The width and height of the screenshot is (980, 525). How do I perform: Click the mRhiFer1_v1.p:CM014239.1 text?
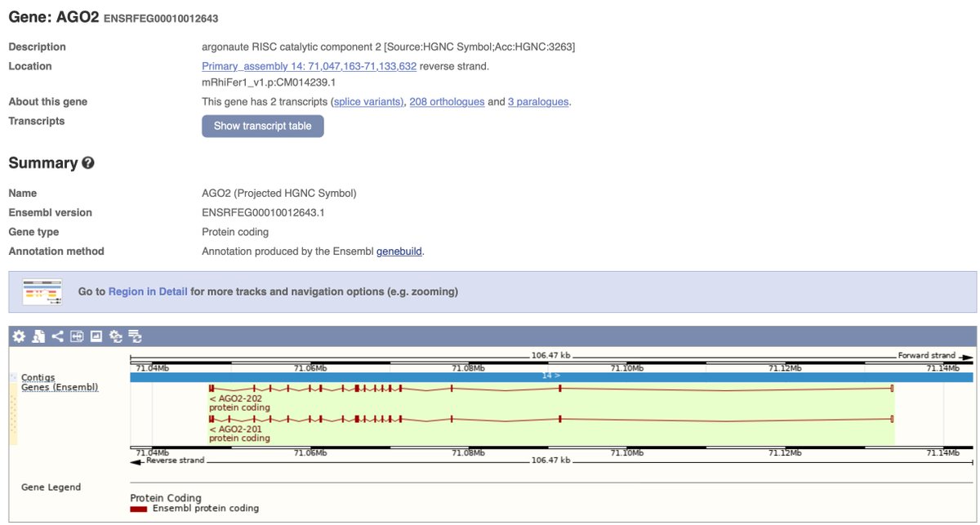tap(269, 82)
